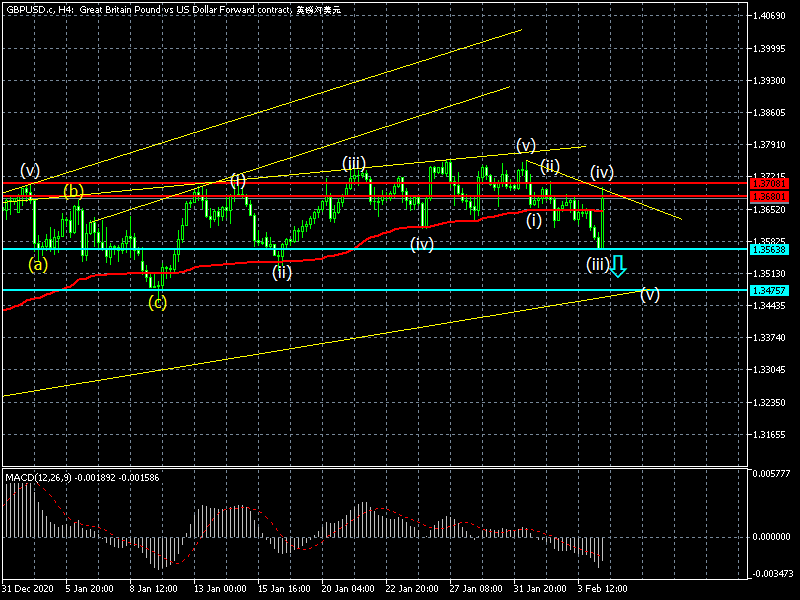Click the 1.36520 price scale value

pyautogui.click(x=769, y=209)
